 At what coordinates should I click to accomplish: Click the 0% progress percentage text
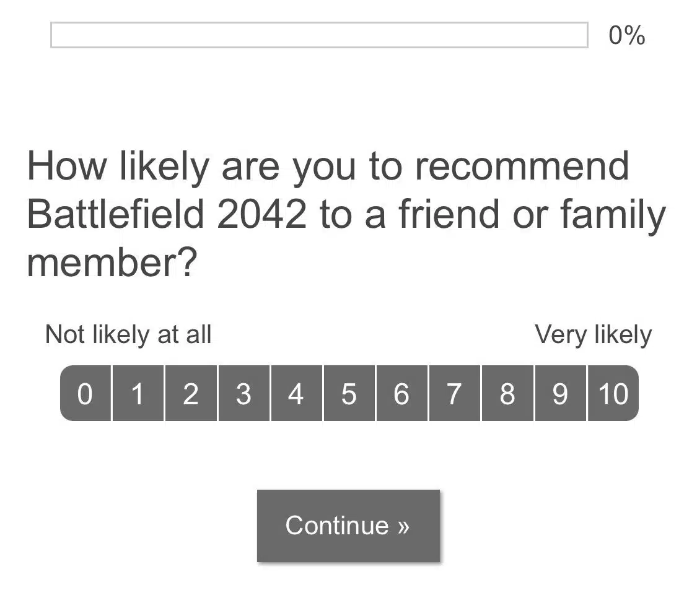pyautogui.click(x=626, y=35)
